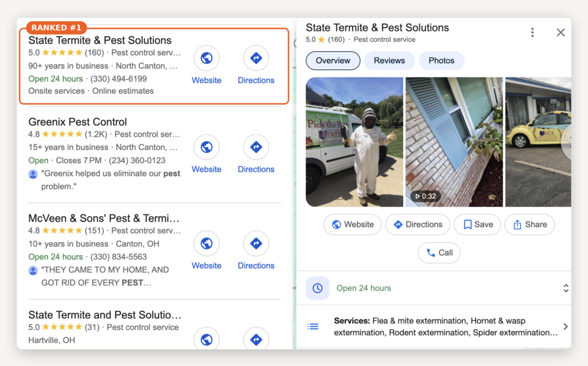This screenshot has height=366, width=588.
Task: Select State Termite and Pest Solutio… listing title
Action: (x=105, y=315)
